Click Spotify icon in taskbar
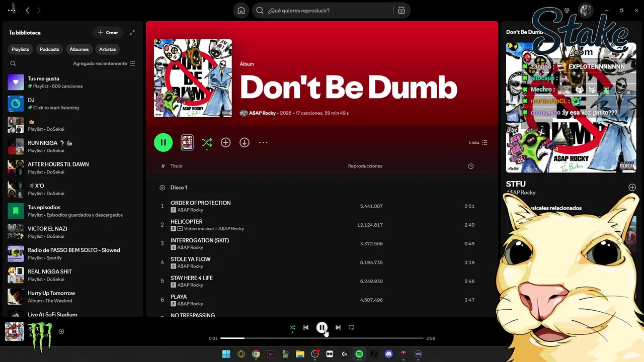Image resolution: width=644 pixels, height=362 pixels. [x=359, y=354]
